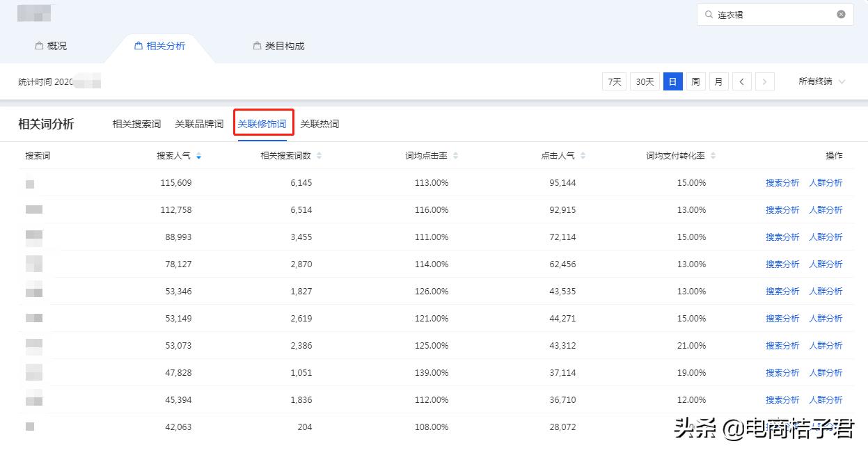Open the 所有终端 terminal dropdown
Image resolution: width=868 pixels, height=453 pixels.
pos(822,81)
